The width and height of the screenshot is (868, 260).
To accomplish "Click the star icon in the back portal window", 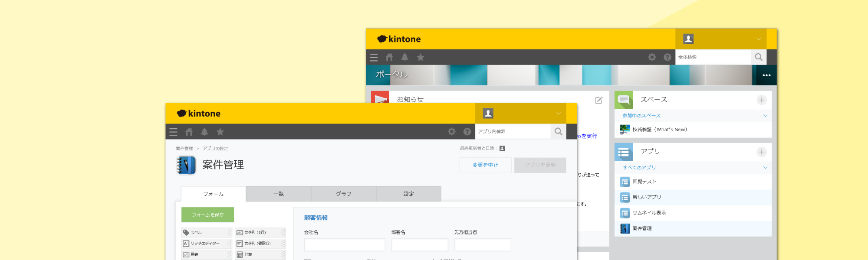I will pyautogui.click(x=421, y=57).
